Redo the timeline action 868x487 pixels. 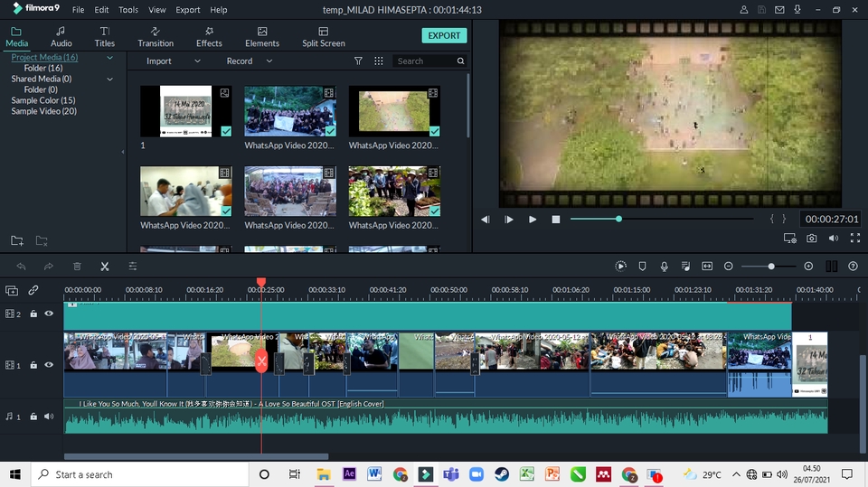coord(49,267)
